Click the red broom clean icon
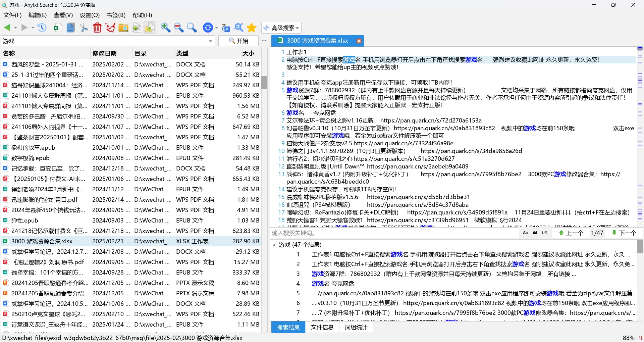The width and height of the screenshot is (644, 342). 110,28
